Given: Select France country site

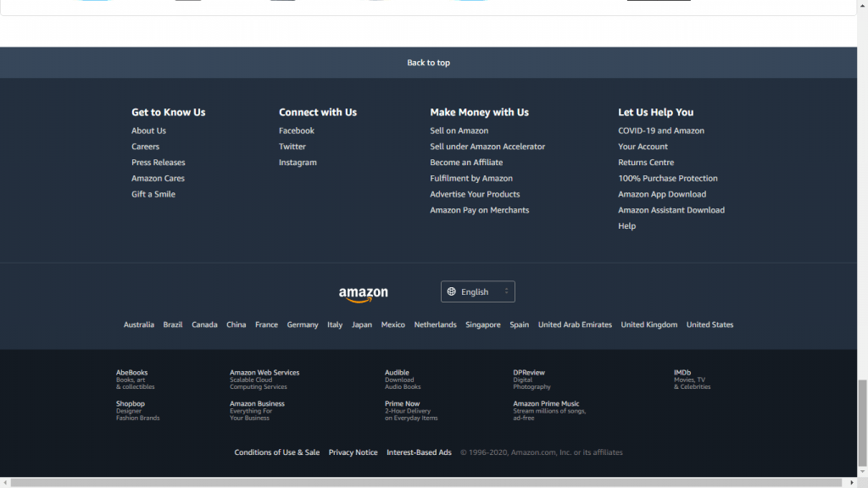Looking at the screenshot, I should click(266, 324).
